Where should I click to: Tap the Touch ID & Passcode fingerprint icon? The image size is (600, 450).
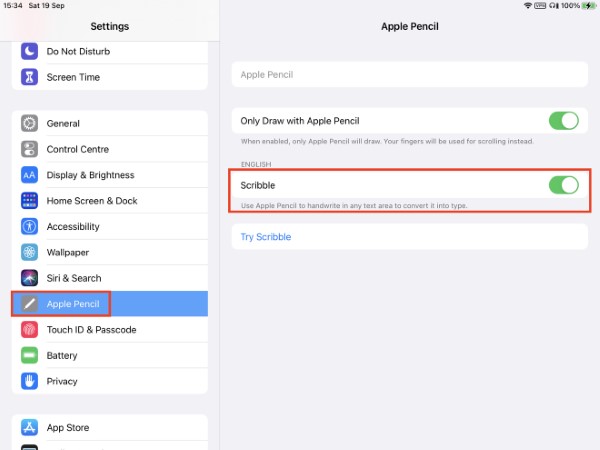(29, 330)
